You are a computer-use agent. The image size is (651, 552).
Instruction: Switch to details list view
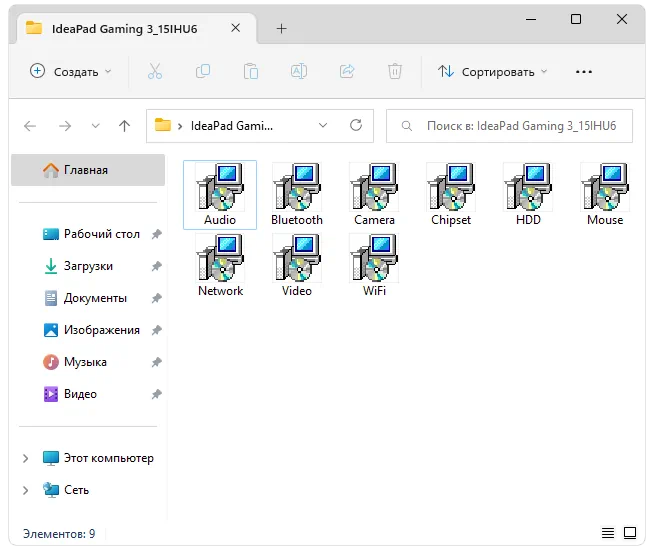click(608, 533)
